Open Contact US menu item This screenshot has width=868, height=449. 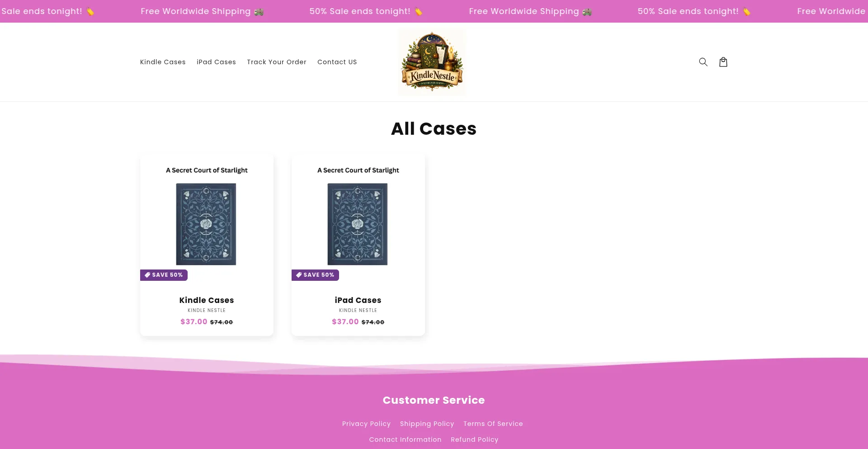click(337, 62)
